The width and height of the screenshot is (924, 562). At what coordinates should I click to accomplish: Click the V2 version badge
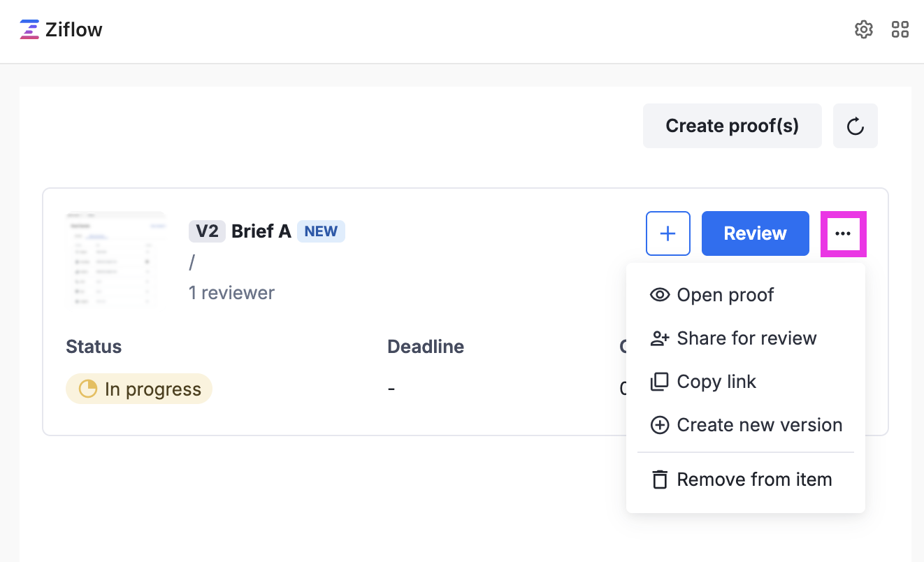pyautogui.click(x=207, y=231)
